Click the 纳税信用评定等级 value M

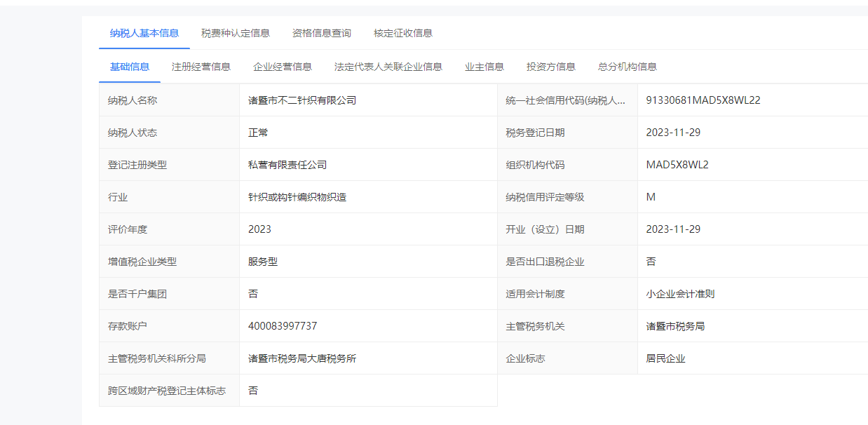[651, 197]
